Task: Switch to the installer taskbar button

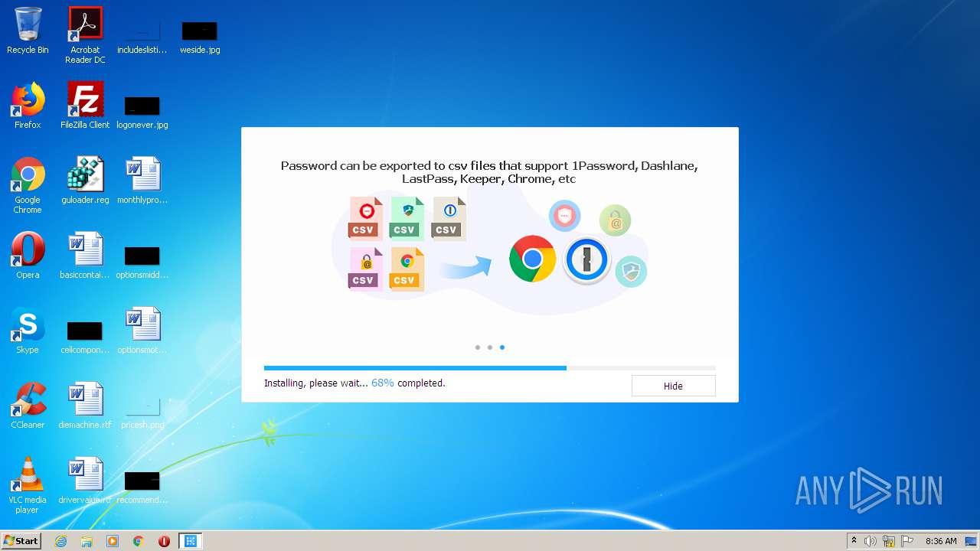Action: coord(191,541)
